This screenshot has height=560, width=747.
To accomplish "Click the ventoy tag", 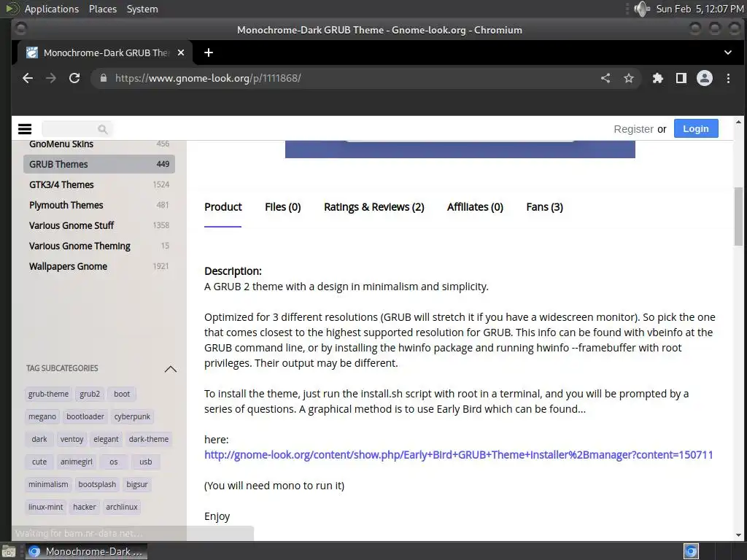I will point(71,439).
